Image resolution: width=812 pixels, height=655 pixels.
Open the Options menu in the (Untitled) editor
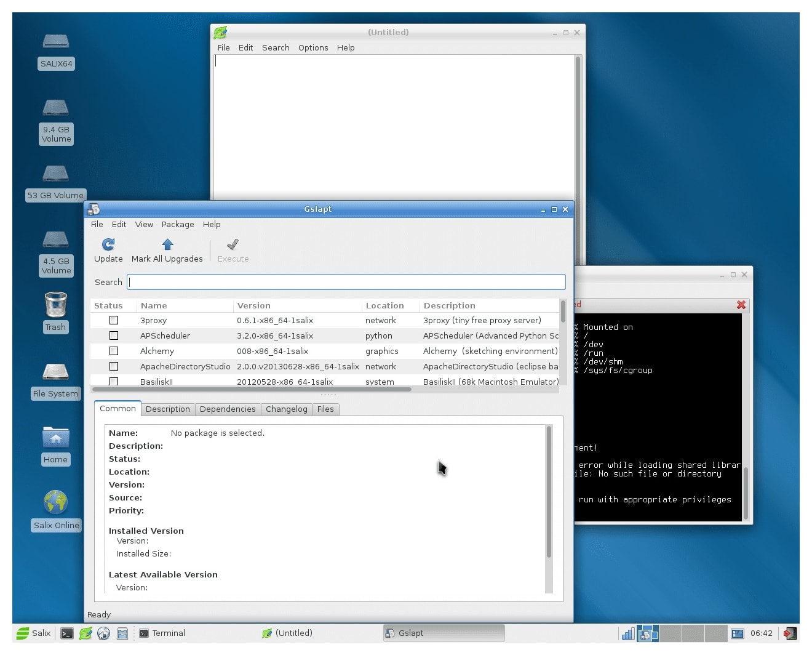(313, 47)
